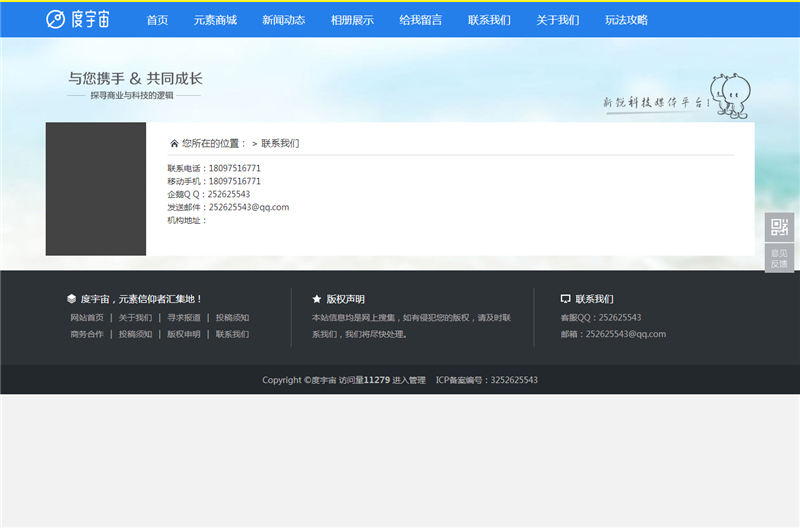Click the layers icon beside footer 度宇宙 heading
Screen dimensions: 800x528
pos(71,299)
